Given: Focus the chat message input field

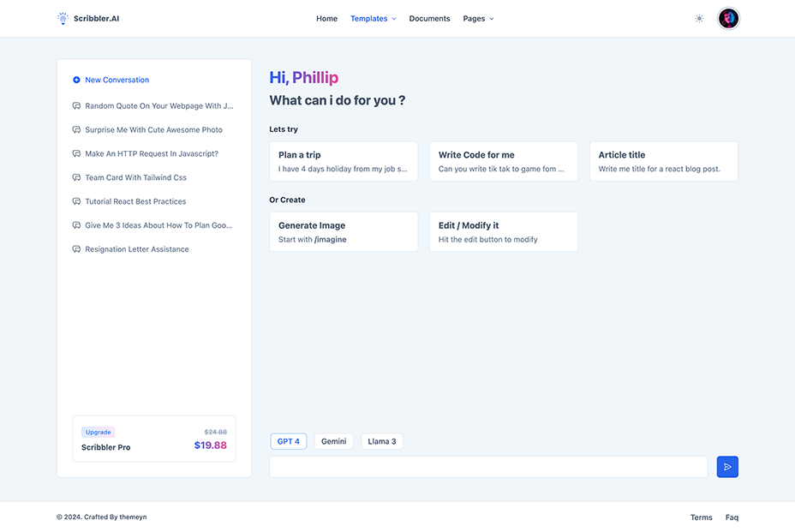Looking at the screenshot, I should point(488,467).
